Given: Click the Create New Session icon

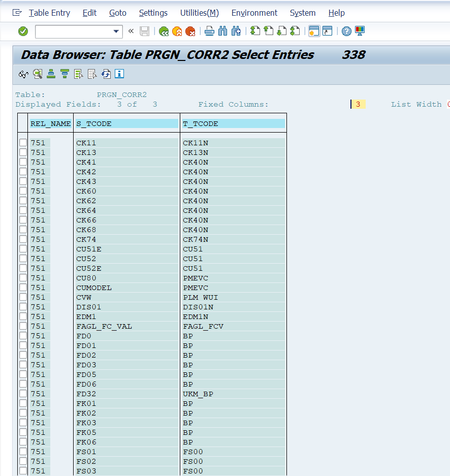Looking at the screenshot, I should tap(314, 31).
